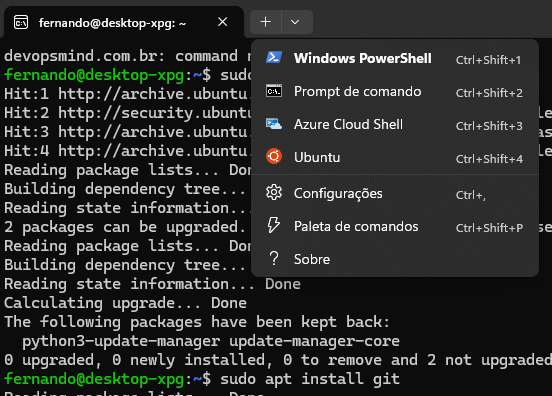Click the orange Ubuntu logo icon

(274, 157)
